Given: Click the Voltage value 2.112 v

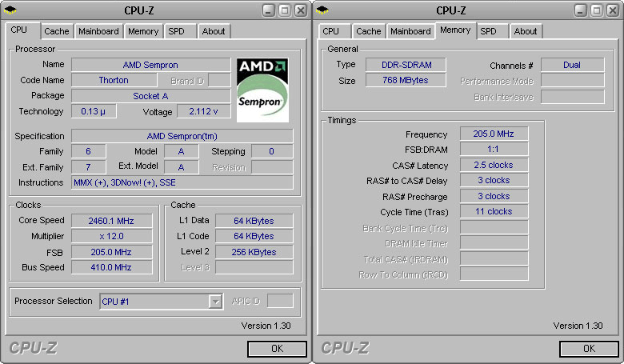Looking at the screenshot, I should tap(204, 111).
